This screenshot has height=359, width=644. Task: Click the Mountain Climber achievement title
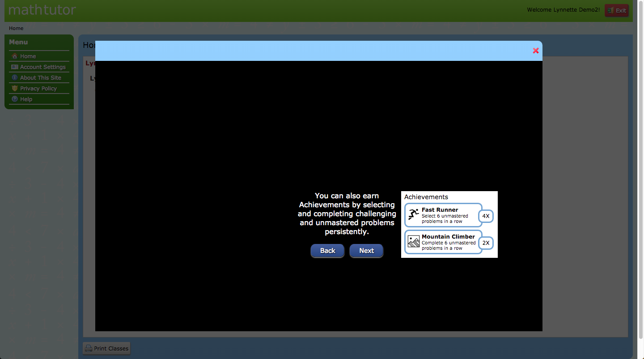pos(448,236)
